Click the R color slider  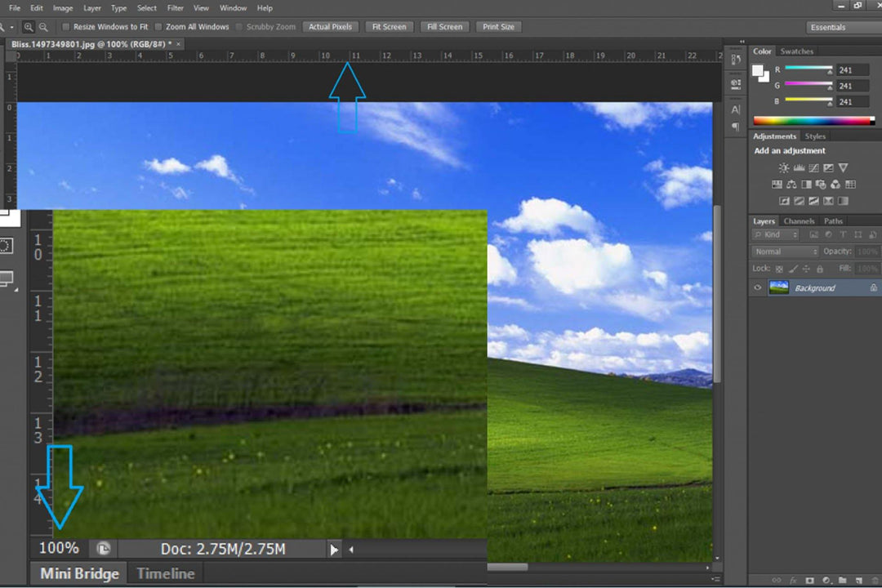click(808, 69)
